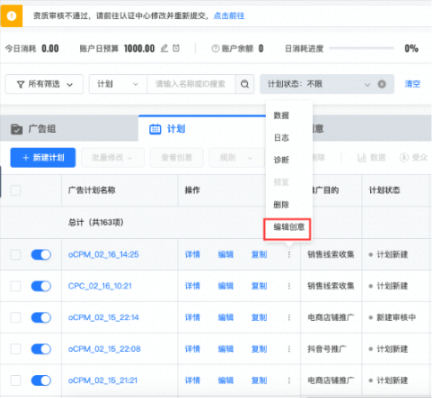This screenshot has height=398, width=432.
Task: Click the funnel icon in 所有筛选
Action: point(21,84)
